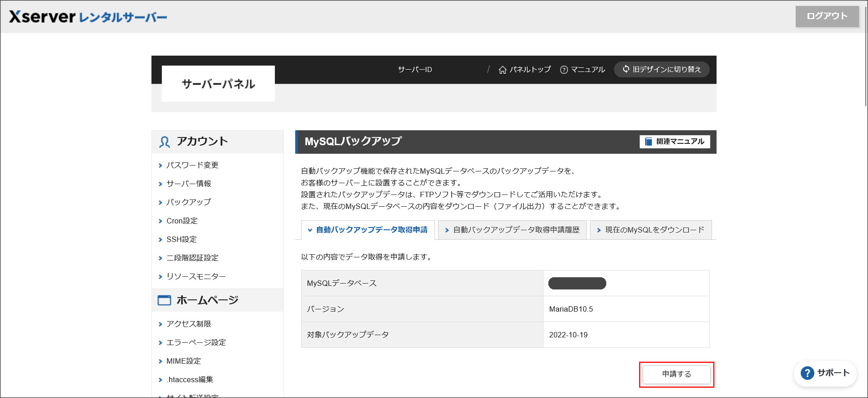
Task: Select the 自動バックアップデータ取得申請 tab
Action: (368, 230)
